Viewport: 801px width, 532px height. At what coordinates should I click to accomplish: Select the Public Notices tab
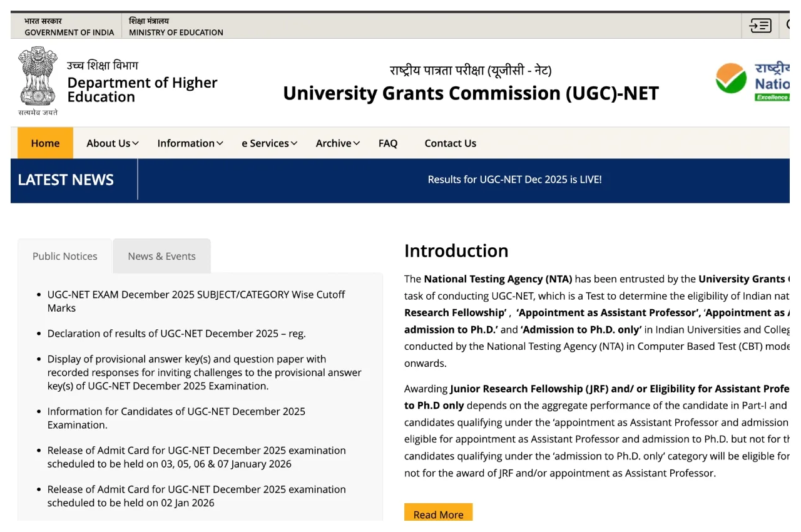tap(65, 256)
